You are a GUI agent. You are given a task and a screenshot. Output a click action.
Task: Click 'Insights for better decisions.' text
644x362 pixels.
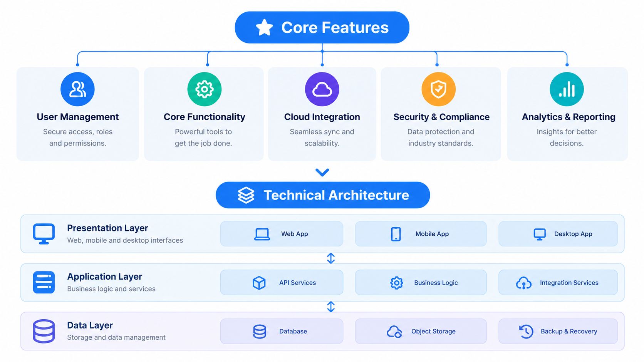tap(567, 137)
